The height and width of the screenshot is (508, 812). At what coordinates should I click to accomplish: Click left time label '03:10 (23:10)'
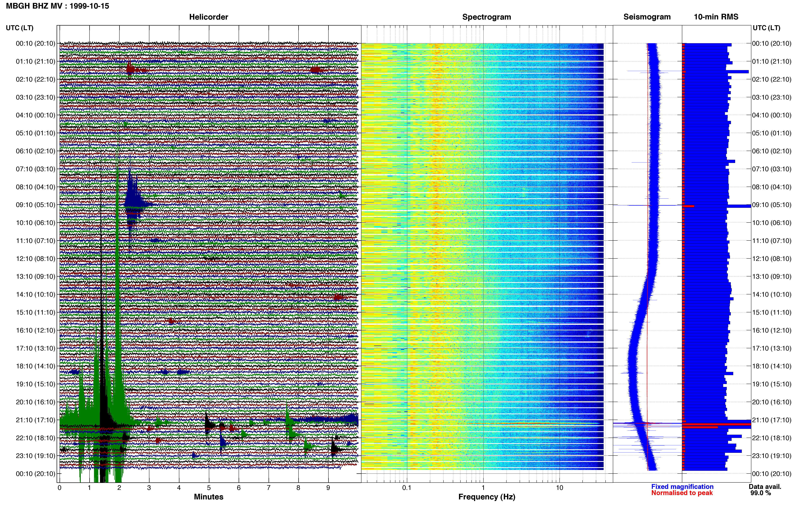tap(36, 97)
